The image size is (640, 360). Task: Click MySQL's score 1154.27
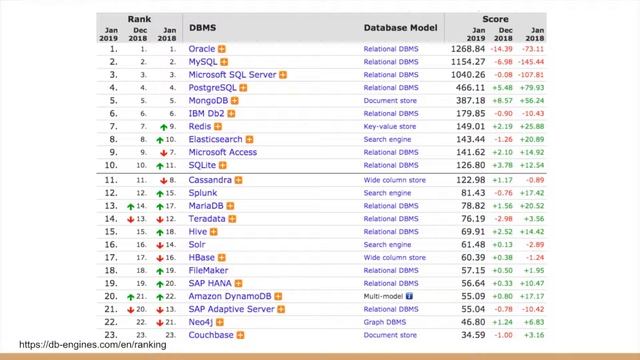point(468,62)
